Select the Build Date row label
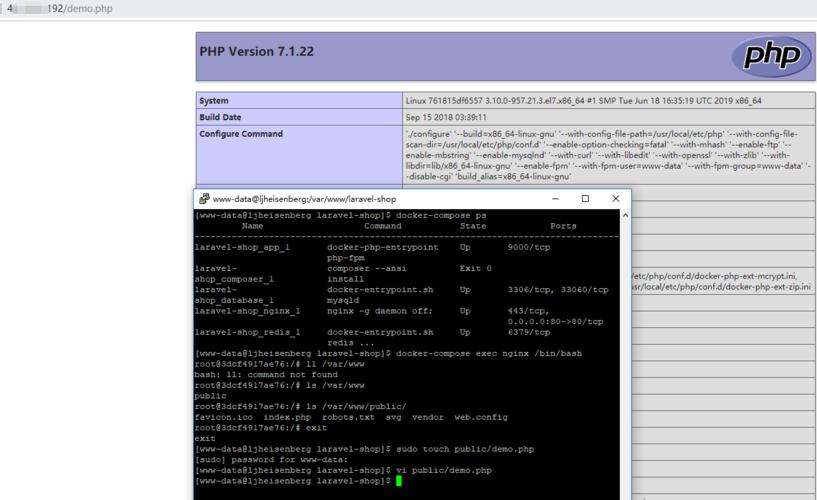Viewport: 817px width, 500px height. (x=220, y=117)
